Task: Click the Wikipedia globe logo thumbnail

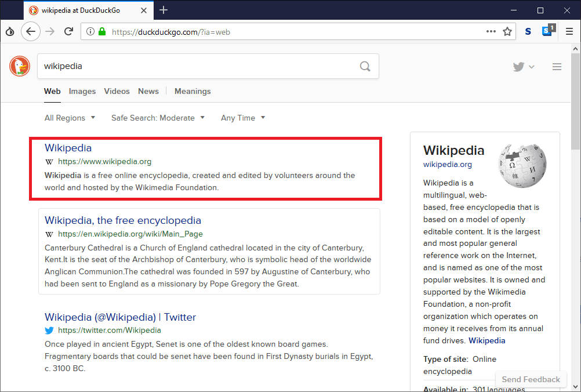Action: click(522, 165)
